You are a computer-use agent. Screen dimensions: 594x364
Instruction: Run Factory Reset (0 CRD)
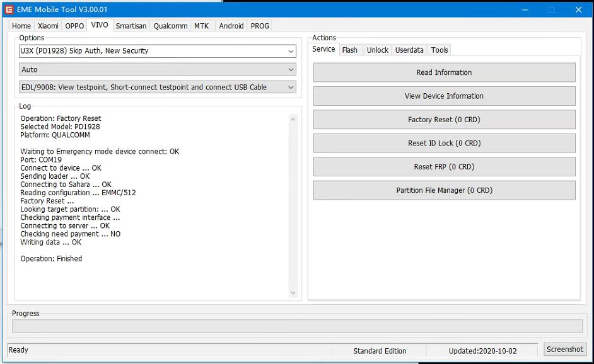[445, 120]
